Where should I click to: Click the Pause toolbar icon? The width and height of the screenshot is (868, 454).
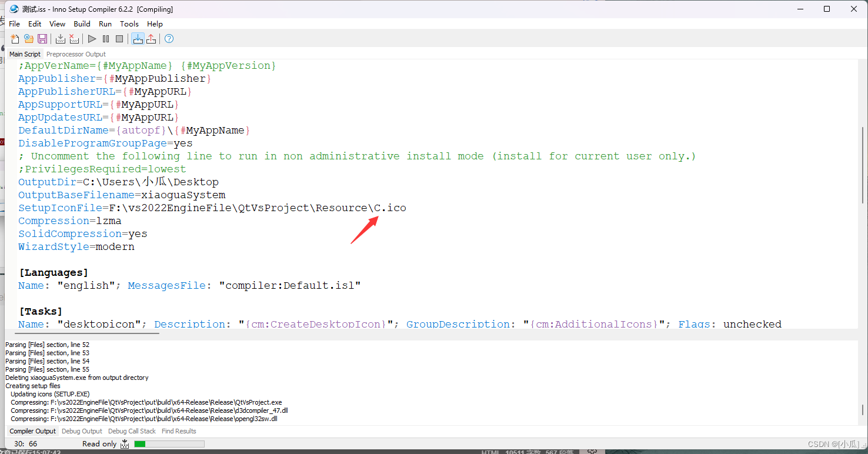tap(106, 39)
